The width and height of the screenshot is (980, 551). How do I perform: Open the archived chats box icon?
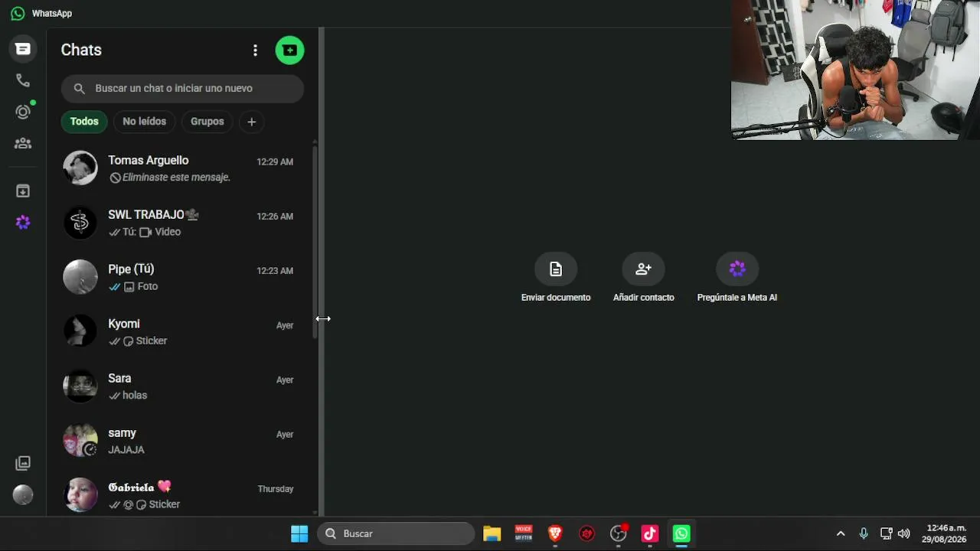click(x=23, y=191)
